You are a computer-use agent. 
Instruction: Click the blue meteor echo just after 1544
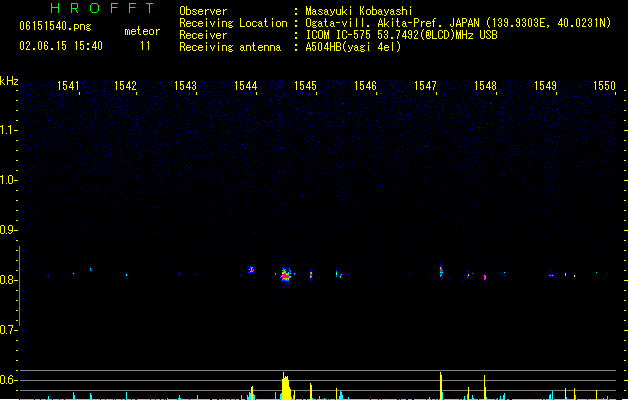tap(251, 270)
